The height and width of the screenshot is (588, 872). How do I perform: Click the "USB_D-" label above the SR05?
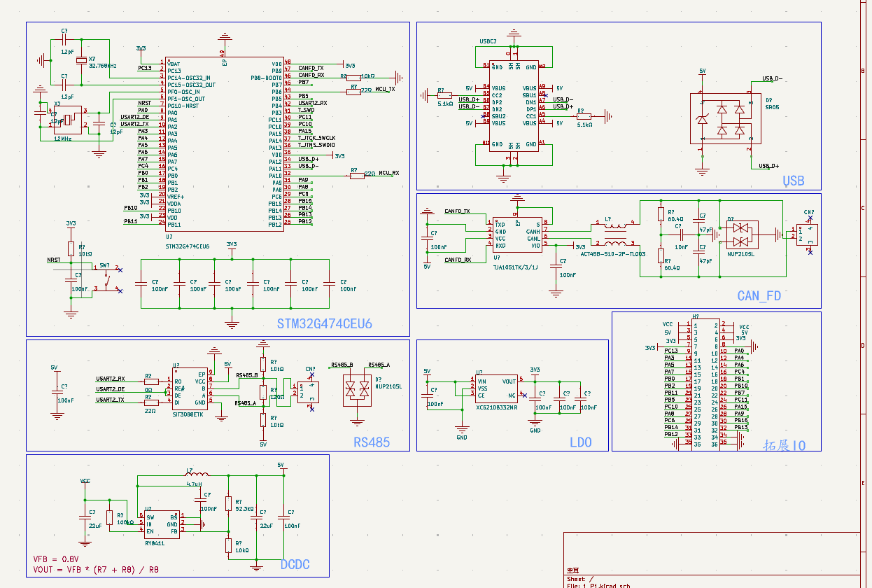[x=772, y=78]
